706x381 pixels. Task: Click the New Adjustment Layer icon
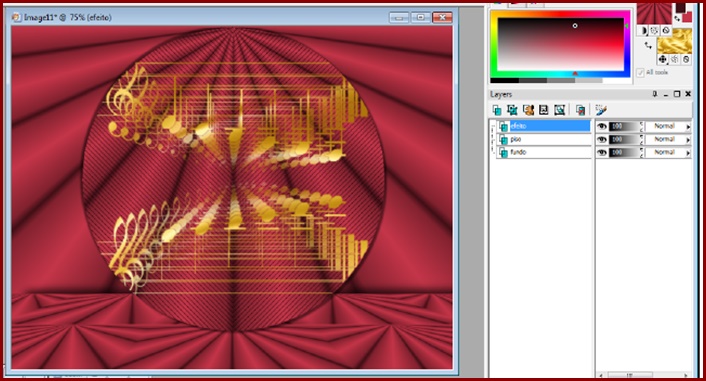[559, 109]
